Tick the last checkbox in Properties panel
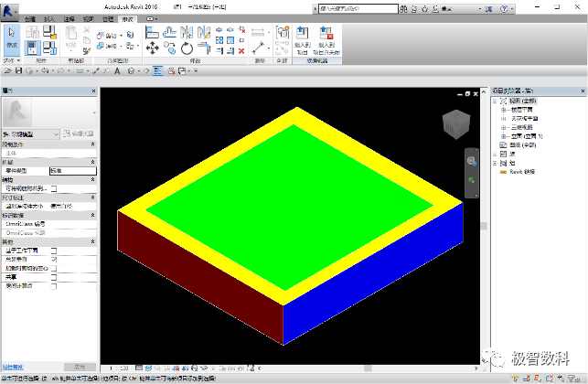 [54, 286]
